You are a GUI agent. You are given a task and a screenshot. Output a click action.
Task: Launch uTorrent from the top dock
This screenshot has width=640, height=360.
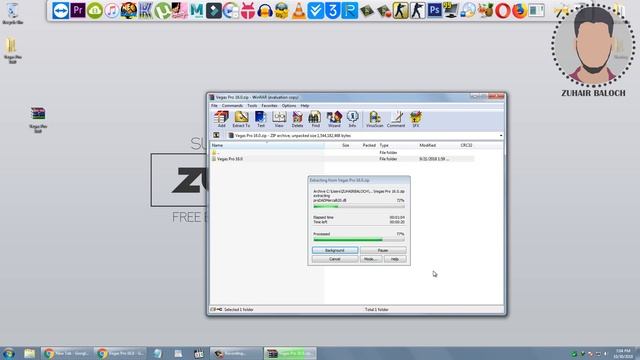pos(162,11)
